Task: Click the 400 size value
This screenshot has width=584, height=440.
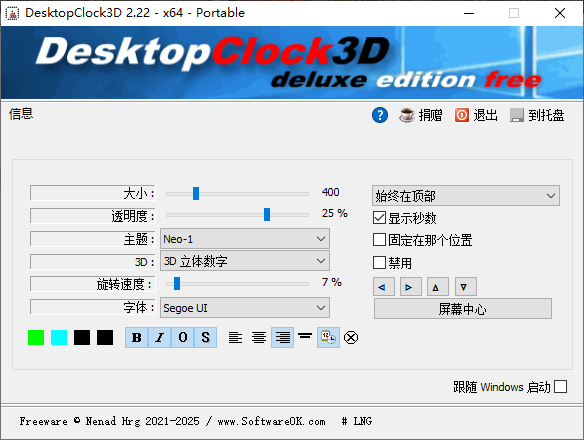Action: coord(330,192)
